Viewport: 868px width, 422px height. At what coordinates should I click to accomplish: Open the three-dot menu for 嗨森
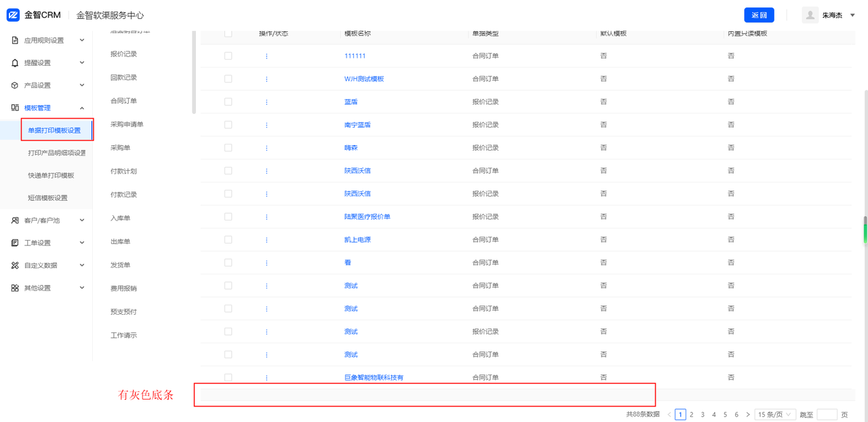pyautogui.click(x=267, y=148)
